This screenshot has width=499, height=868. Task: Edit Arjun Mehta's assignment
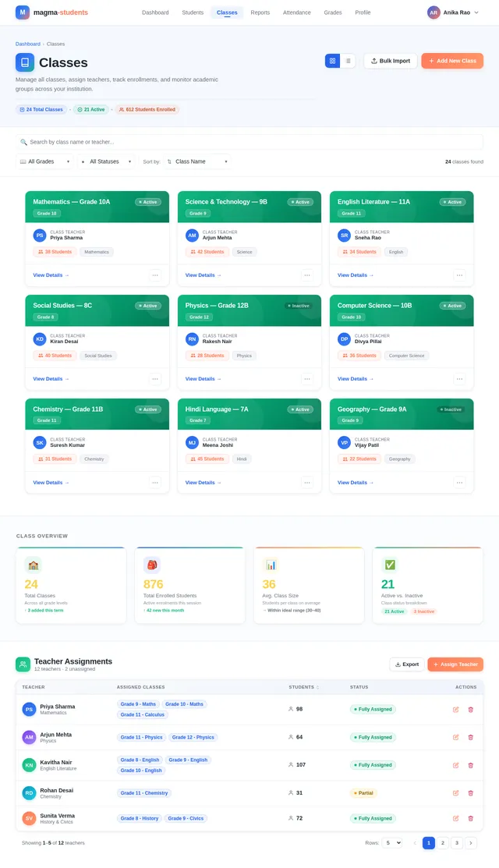tap(456, 737)
